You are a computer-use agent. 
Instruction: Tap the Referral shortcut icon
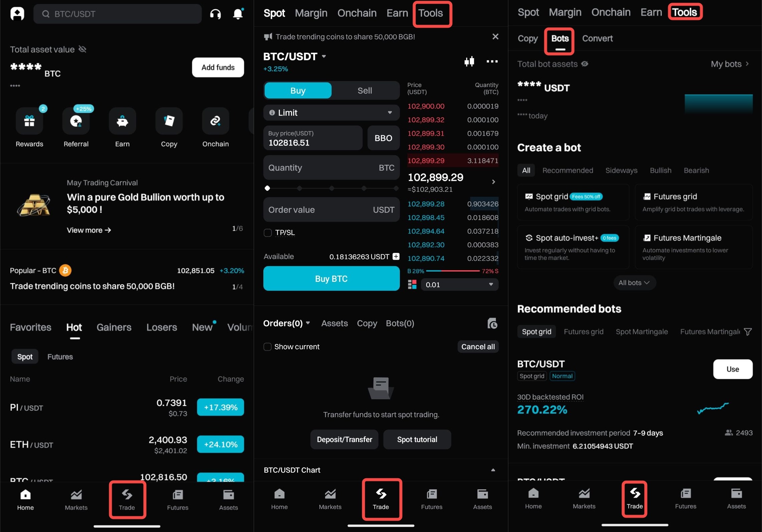click(x=76, y=121)
